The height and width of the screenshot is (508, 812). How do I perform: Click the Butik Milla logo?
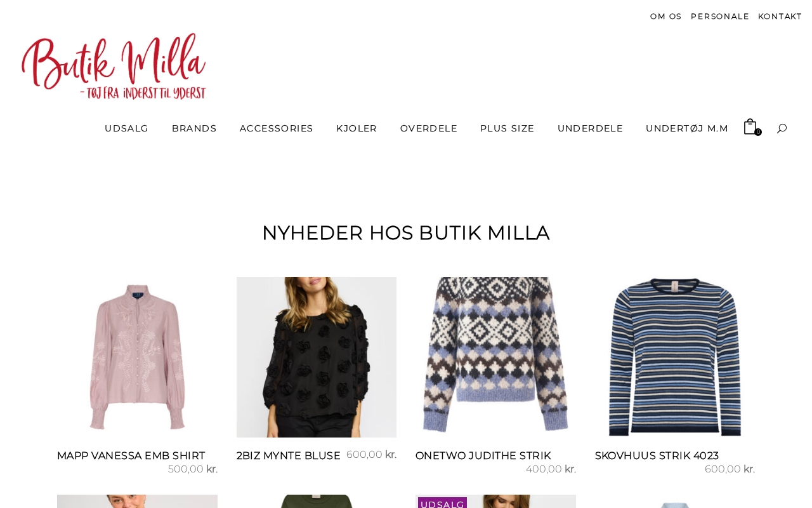tap(114, 66)
